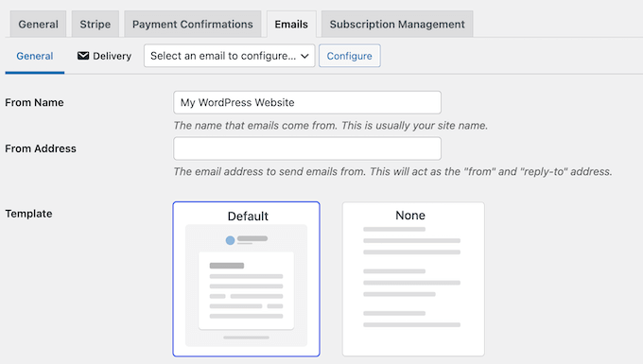Click help text 'The email address to send emails from'

click(x=392, y=171)
